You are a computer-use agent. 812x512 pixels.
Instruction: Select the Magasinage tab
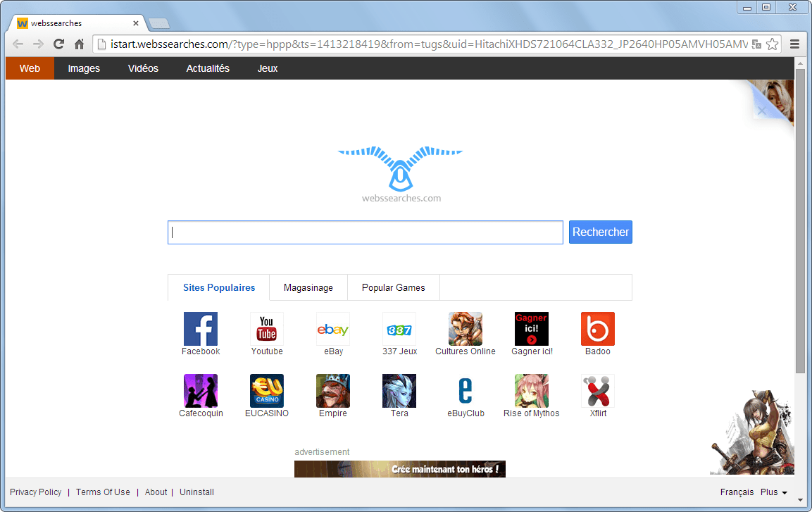pos(308,287)
